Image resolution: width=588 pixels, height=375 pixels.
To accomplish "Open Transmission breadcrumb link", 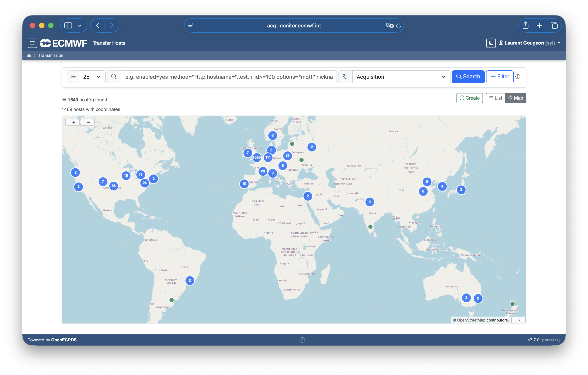I will (x=50, y=55).
